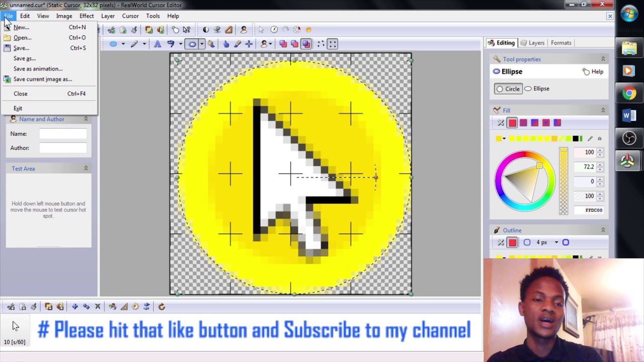
Task: Click the Help button in Tool properties
Action: point(593,72)
